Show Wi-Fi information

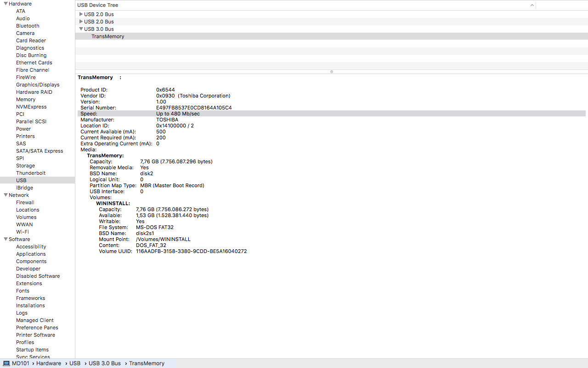[23, 232]
